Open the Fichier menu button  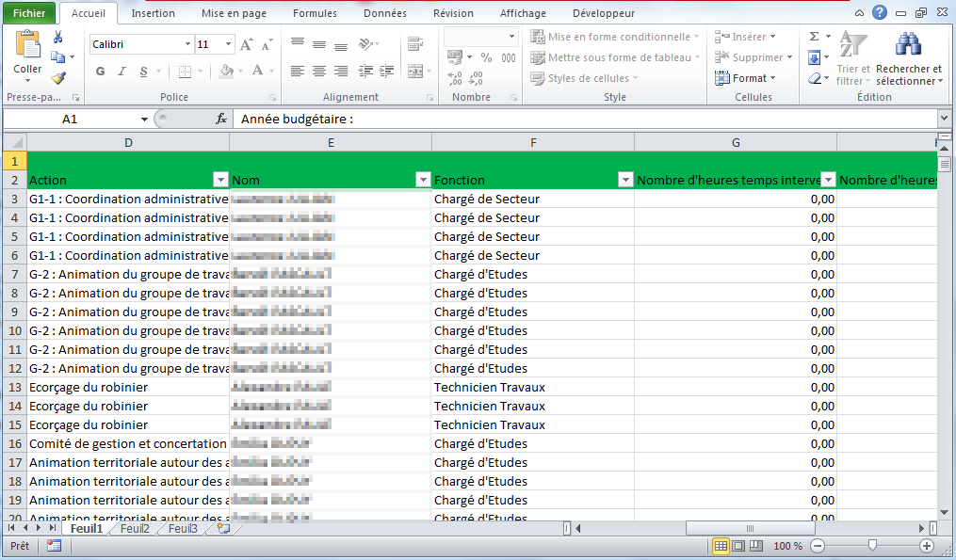[x=29, y=13]
